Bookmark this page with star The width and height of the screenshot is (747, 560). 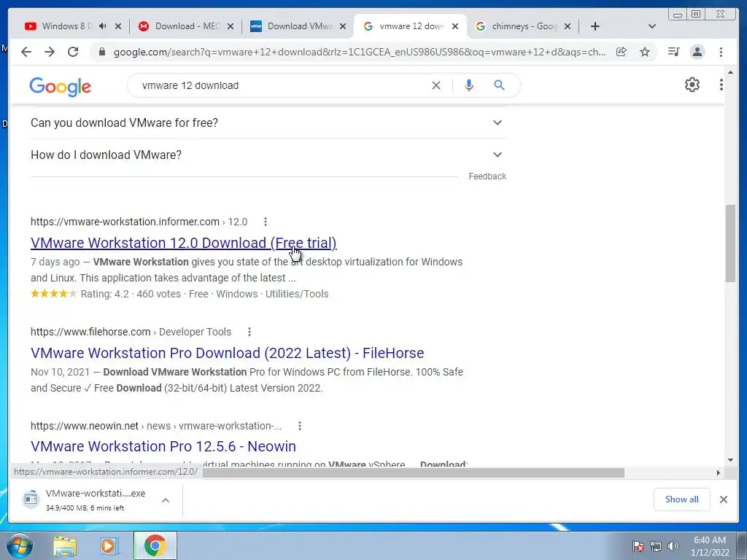645,52
